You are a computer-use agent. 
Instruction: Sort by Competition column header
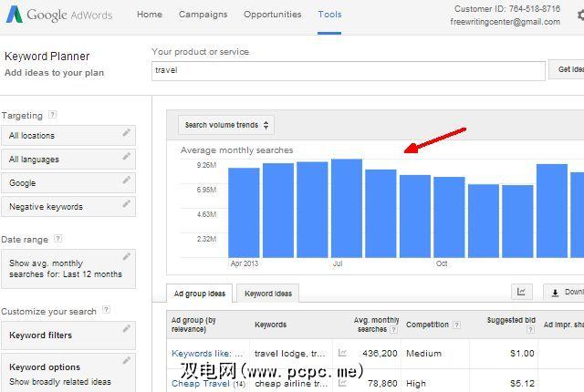coord(427,325)
